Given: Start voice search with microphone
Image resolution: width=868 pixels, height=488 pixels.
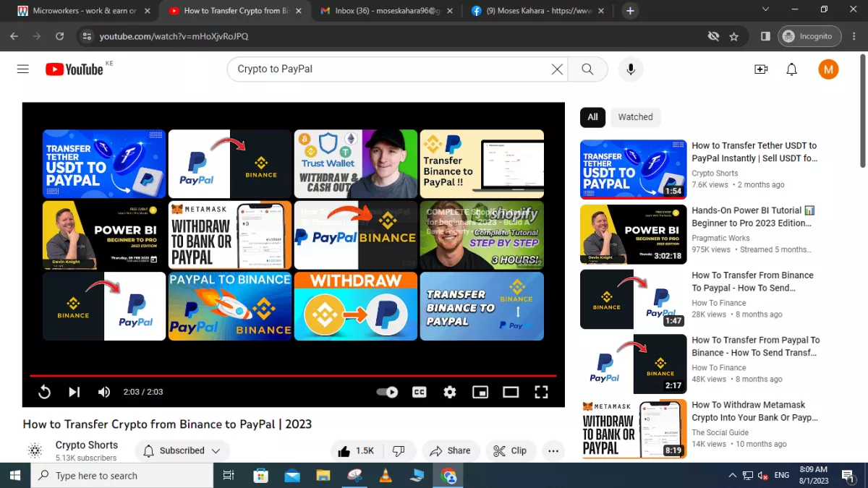Looking at the screenshot, I should [631, 69].
